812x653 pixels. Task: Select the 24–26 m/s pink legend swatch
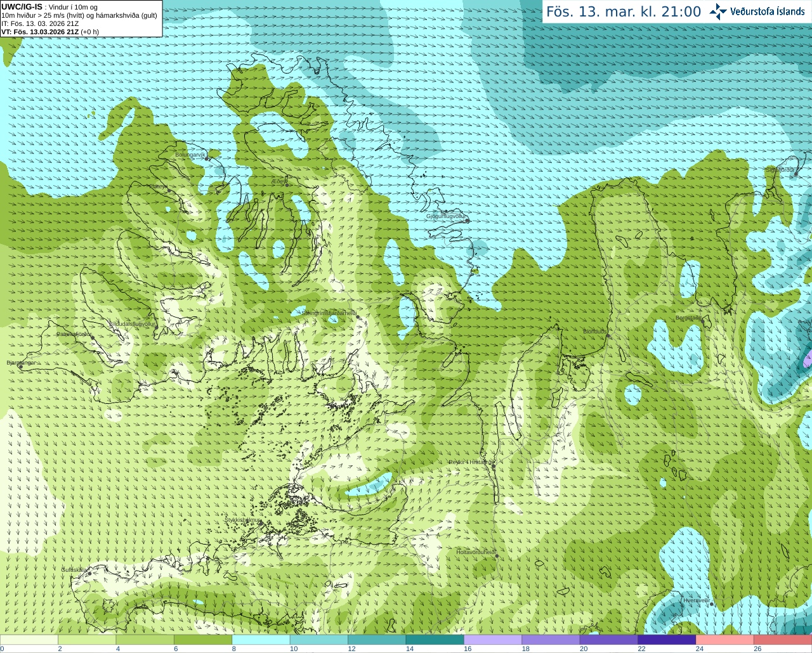tap(724, 640)
